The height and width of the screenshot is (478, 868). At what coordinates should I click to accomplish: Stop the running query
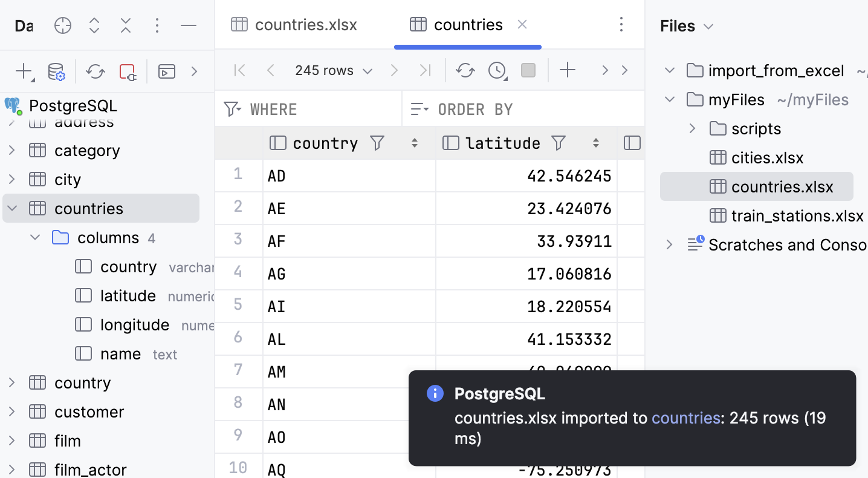527,70
